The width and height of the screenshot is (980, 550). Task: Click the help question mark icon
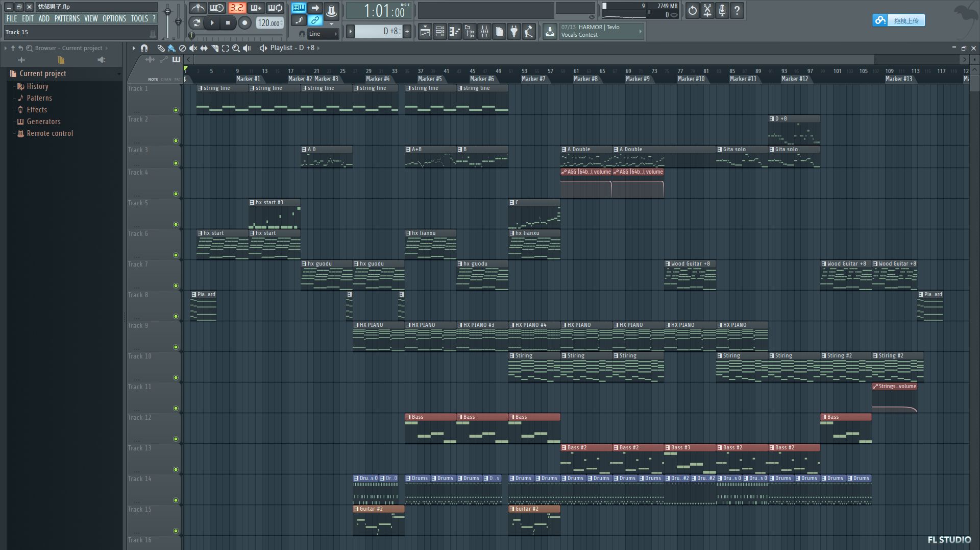(737, 10)
